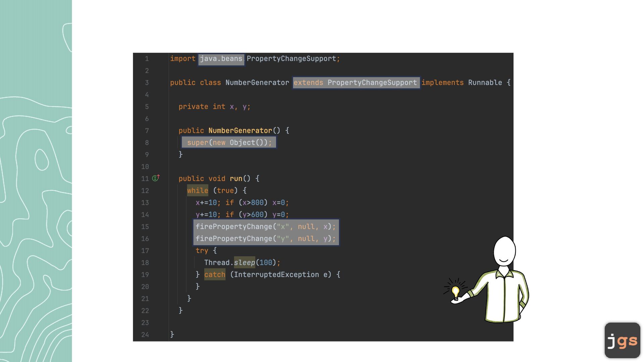This screenshot has height=362, width=644.
Task: Click line number 3 in the gutter
Action: (x=147, y=83)
